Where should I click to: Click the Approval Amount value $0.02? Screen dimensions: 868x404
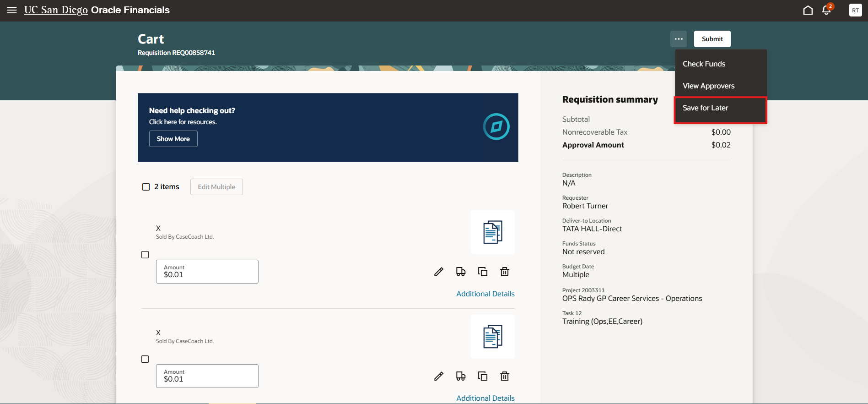(721, 145)
